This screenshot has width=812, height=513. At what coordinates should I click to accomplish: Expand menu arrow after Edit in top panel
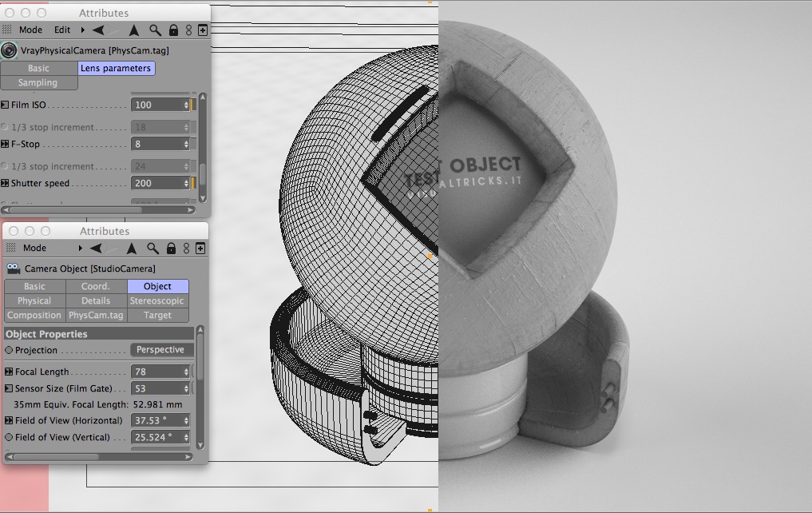click(82, 30)
